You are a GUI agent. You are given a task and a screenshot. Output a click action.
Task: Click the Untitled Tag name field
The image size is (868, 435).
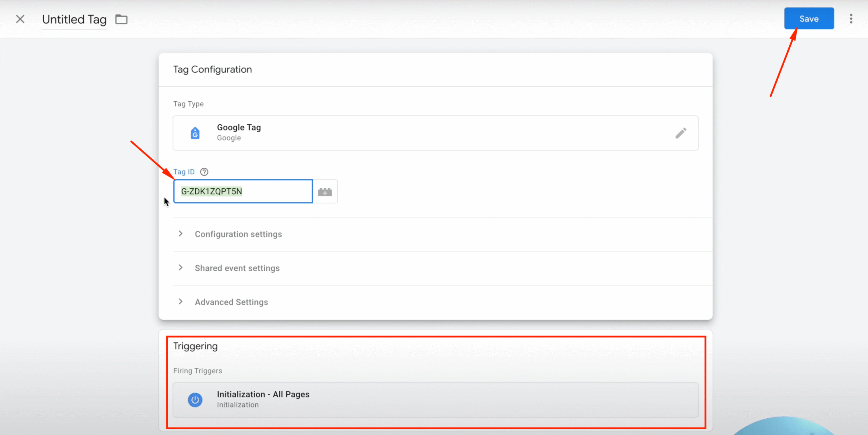[74, 20]
